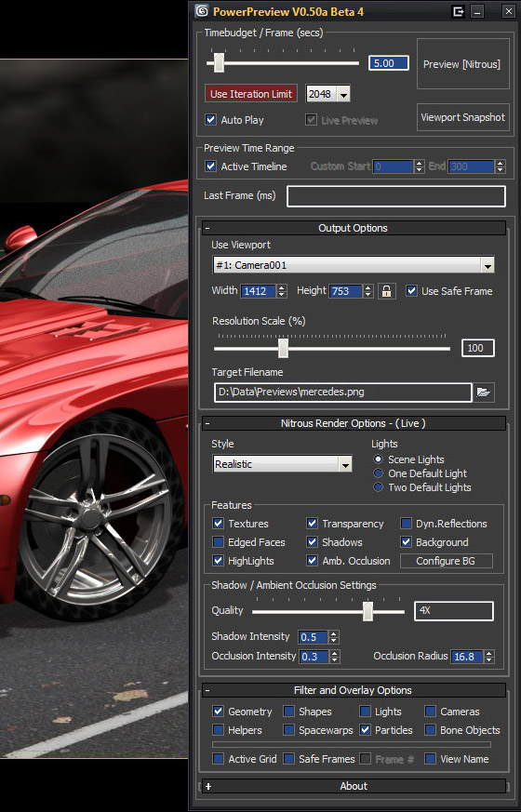Enable the Safe Frames overlay checkbox
Screen dimensions: 521x812
[289, 759]
